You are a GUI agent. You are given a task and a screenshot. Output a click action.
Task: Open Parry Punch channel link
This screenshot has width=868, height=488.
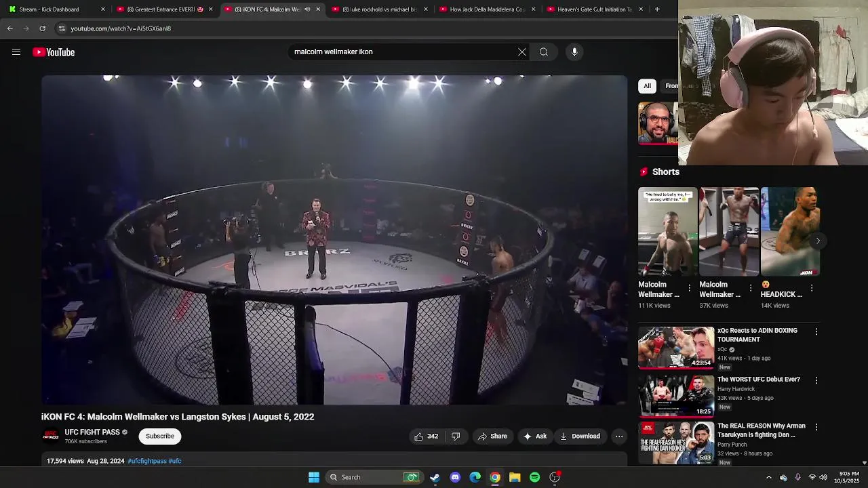tap(732, 445)
